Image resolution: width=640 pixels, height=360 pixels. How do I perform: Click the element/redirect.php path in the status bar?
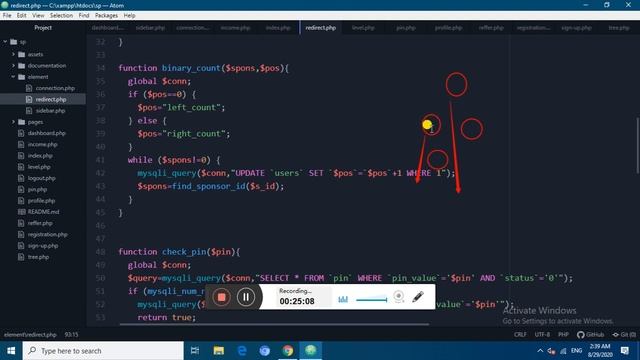click(30, 334)
